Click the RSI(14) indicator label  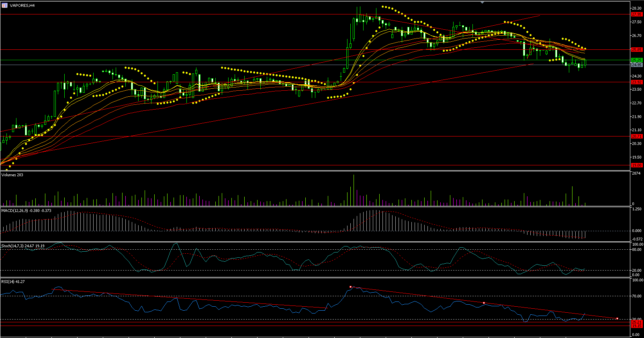pyautogui.click(x=13, y=282)
